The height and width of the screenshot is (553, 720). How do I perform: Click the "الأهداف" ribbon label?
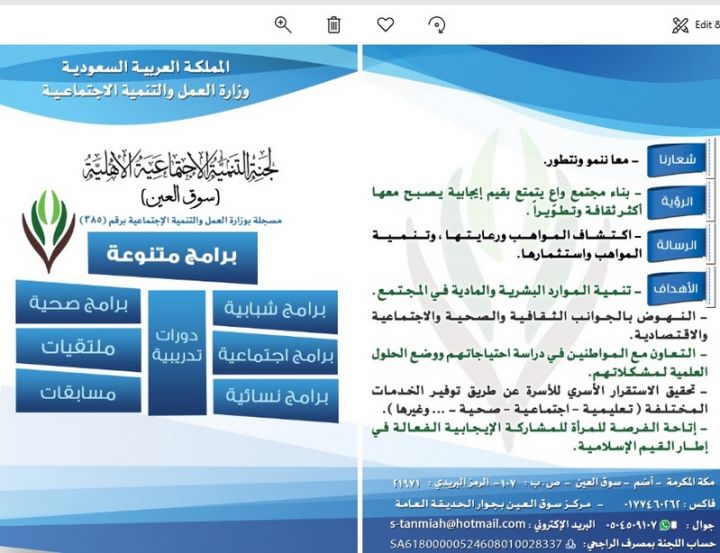click(x=675, y=289)
